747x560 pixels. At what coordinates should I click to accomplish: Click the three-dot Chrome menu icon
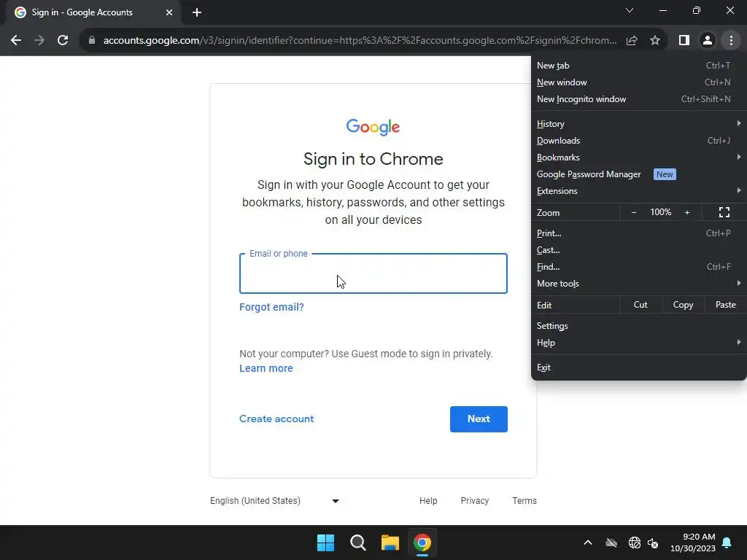click(731, 41)
